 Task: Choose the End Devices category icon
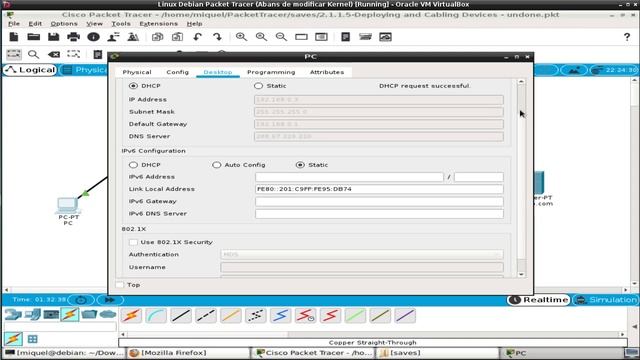coord(32,314)
